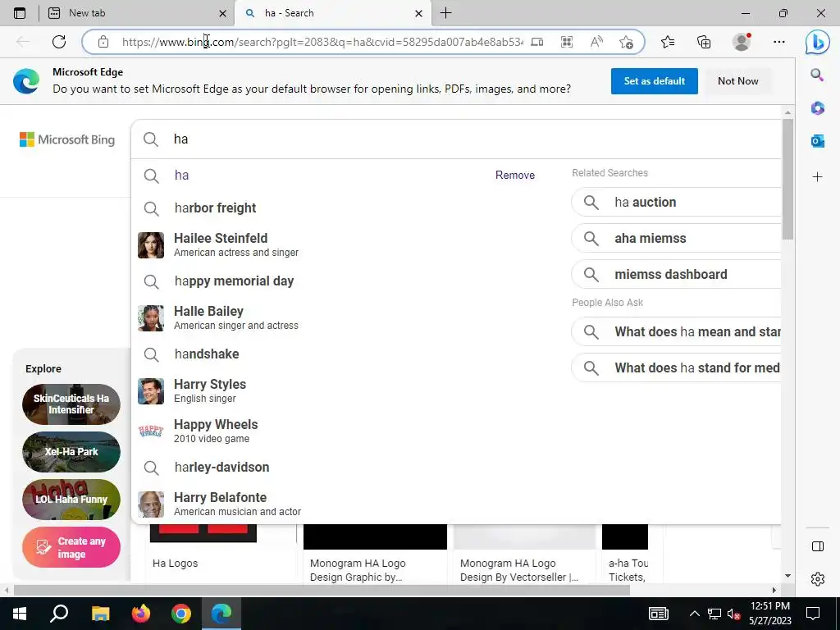Click the magnifier in Bing search box

(151, 139)
